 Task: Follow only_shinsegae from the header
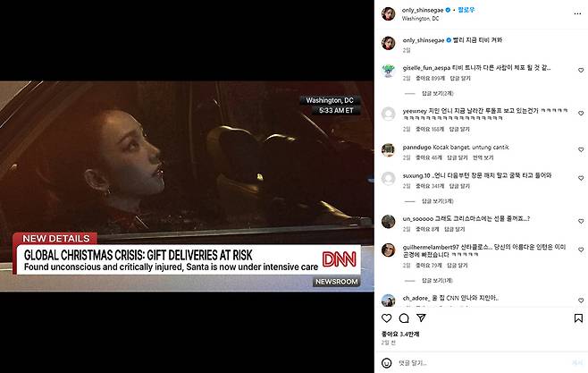click(x=466, y=10)
